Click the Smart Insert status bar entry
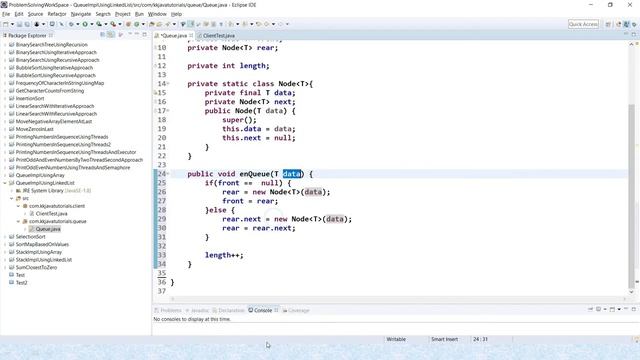 444,339
